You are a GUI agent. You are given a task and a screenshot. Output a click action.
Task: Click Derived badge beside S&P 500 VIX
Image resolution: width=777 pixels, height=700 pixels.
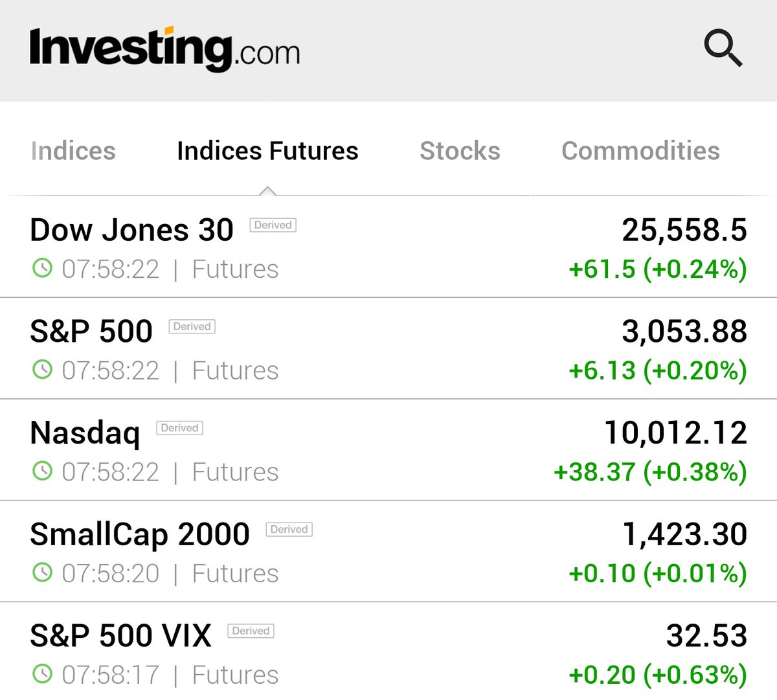[x=251, y=631]
